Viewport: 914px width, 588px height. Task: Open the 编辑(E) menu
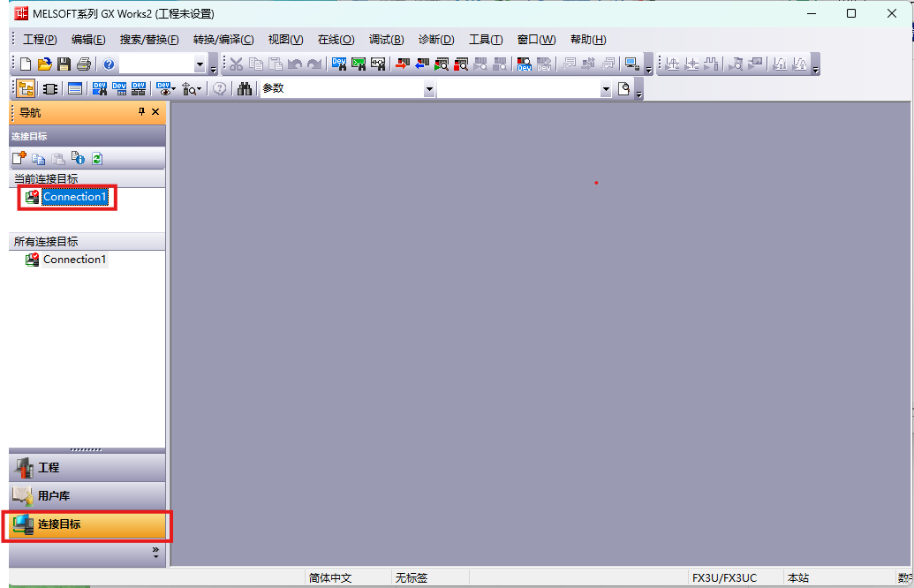[x=88, y=40]
